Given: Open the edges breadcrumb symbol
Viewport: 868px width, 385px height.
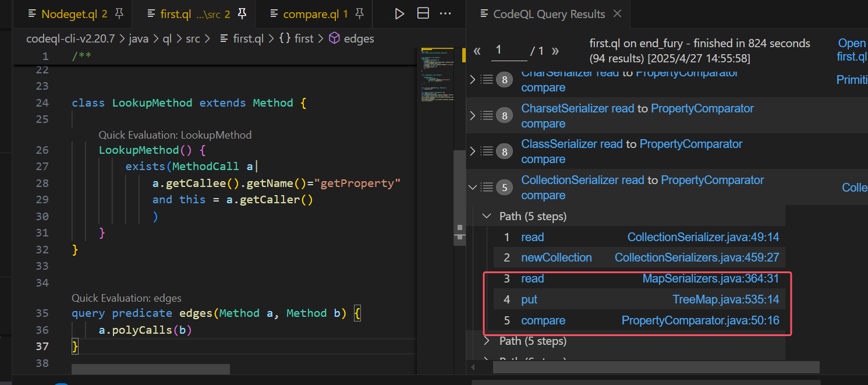Looking at the screenshot, I should pyautogui.click(x=359, y=38).
